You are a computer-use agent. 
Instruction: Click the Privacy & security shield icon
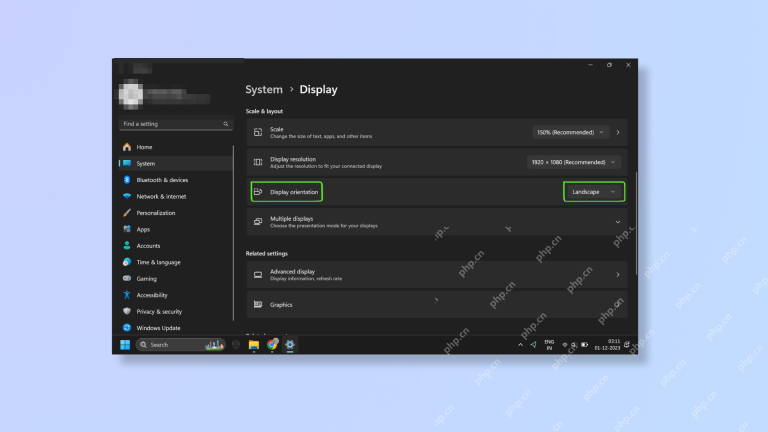[127, 311]
